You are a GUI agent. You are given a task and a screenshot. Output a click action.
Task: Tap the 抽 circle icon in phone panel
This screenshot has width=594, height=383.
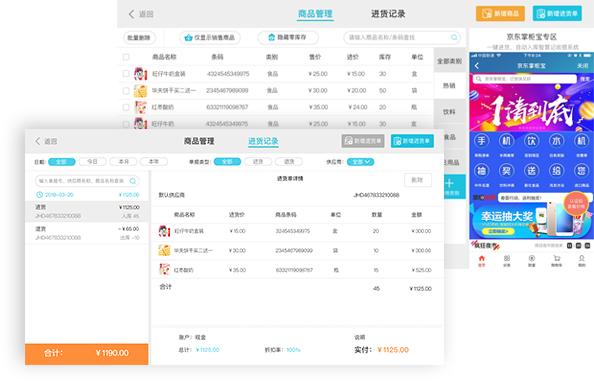click(481, 170)
